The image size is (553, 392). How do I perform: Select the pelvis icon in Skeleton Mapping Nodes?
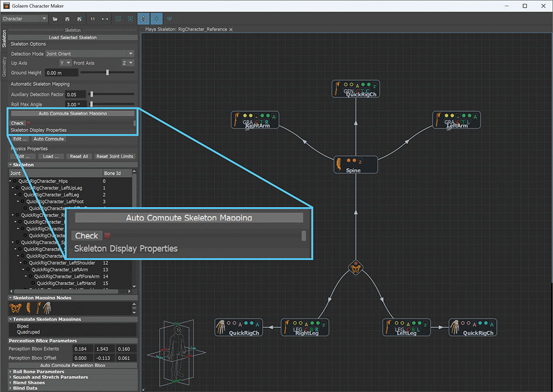(15, 309)
